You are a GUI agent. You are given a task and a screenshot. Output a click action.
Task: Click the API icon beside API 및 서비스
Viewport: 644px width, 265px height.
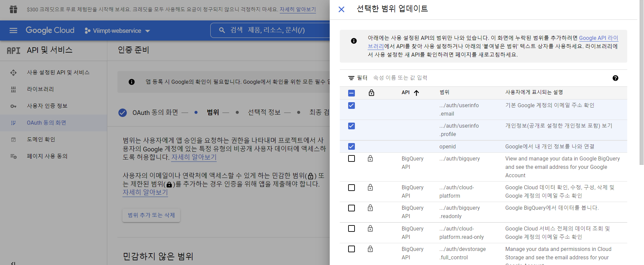pos(13,50)
